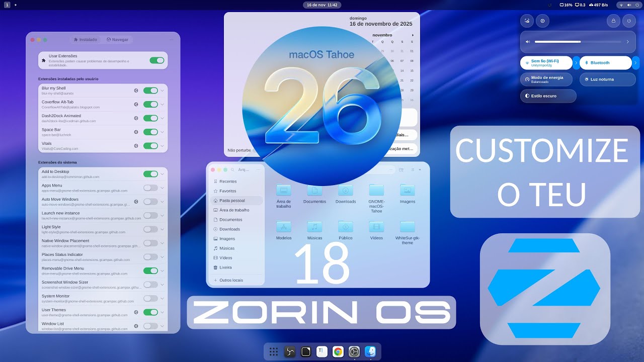Expand details for Places Status Indicator row
This screenshot has width=644, height=362.
(163, 257)
